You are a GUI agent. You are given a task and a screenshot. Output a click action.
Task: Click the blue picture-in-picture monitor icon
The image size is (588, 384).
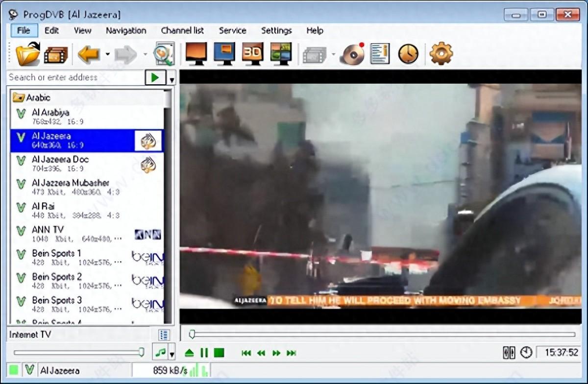[224, 54]
